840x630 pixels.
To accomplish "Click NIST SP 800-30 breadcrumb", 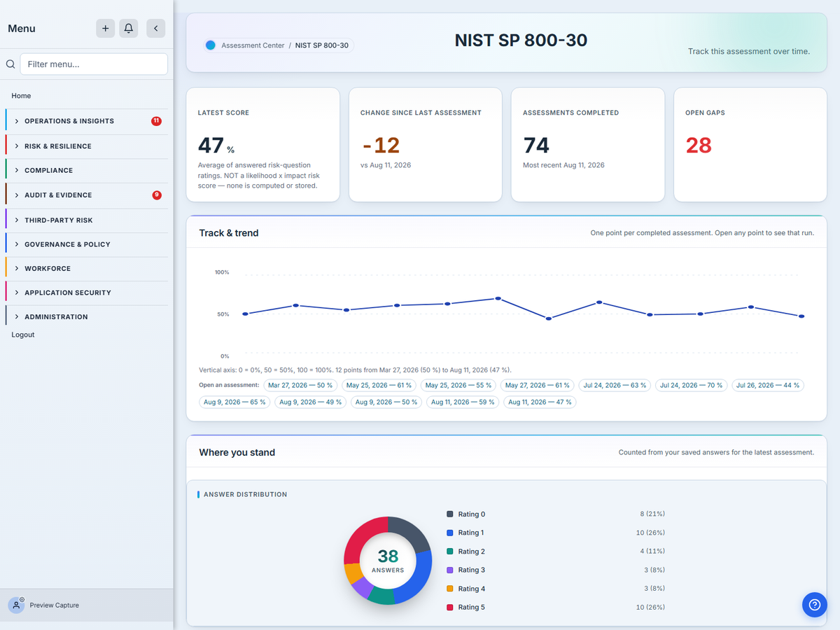I will 322,45.
